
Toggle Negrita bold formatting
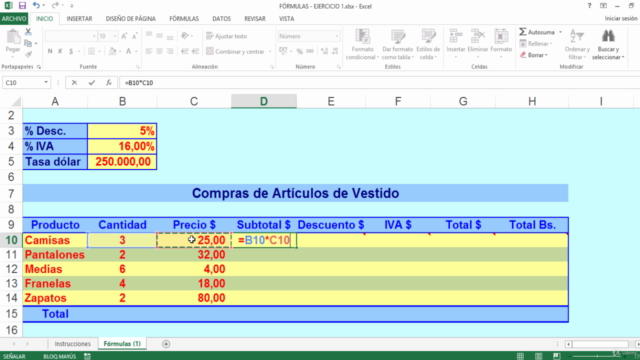(x=50, y=51)
